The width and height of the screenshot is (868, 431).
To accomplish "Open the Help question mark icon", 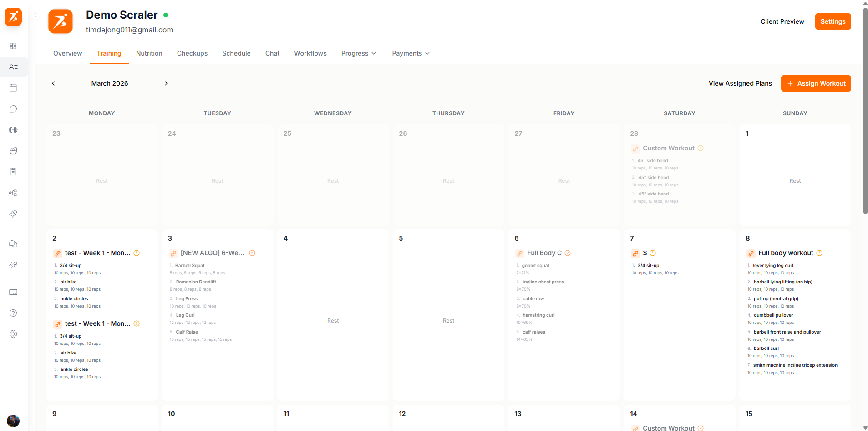I will pos(13,313).
